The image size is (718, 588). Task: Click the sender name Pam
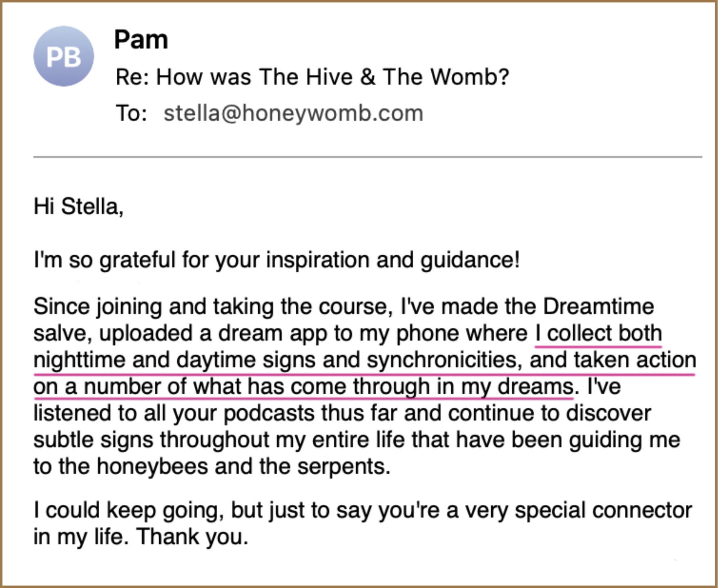pyautogui.click(x=141, y=40)
